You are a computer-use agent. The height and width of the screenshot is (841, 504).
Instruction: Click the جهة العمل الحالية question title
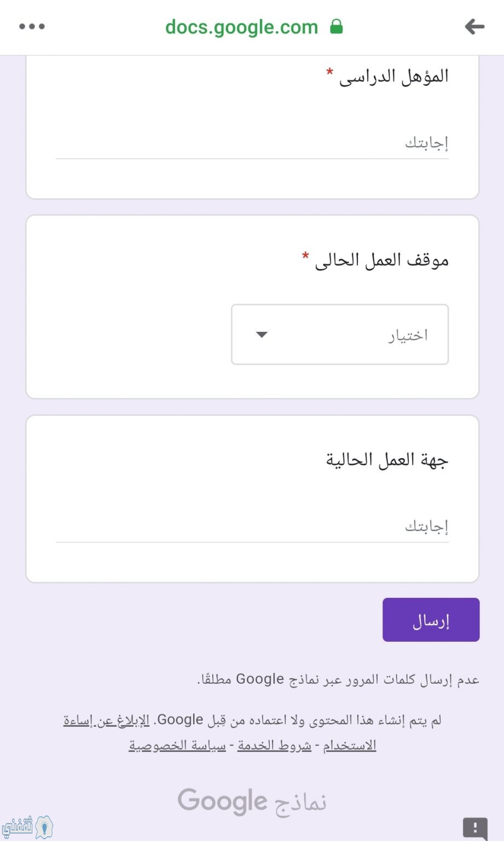tap(387, 459)
